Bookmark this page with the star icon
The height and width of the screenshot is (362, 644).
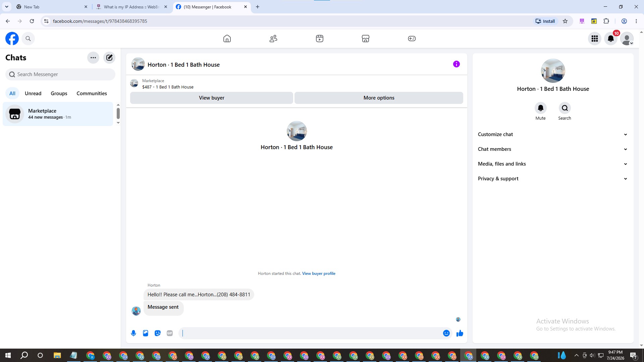pos(565,21)
